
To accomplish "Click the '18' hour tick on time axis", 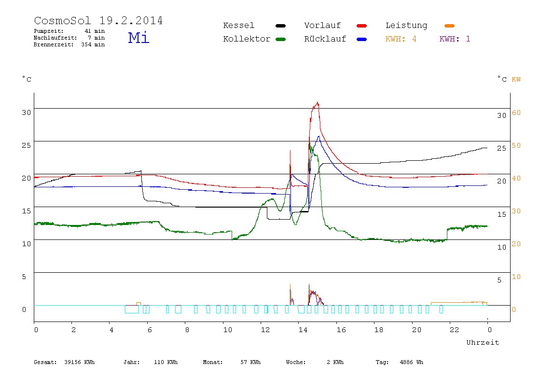I will 379,330.
